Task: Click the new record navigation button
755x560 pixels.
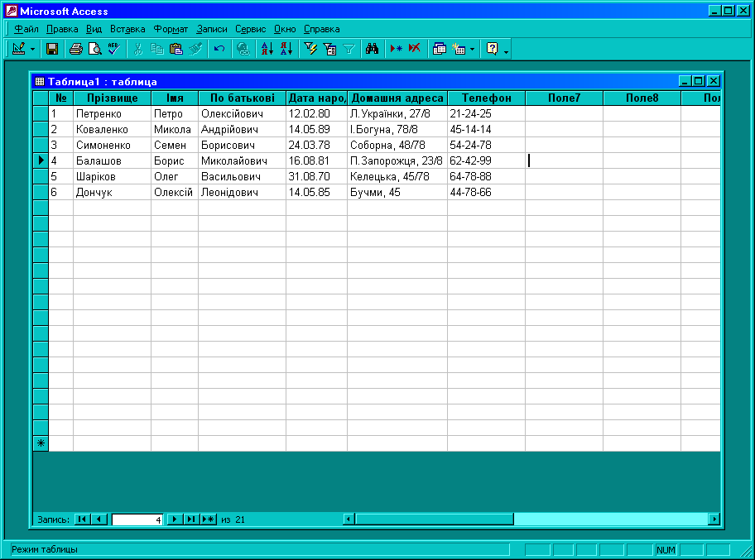Action: click(x=209, y=519)
